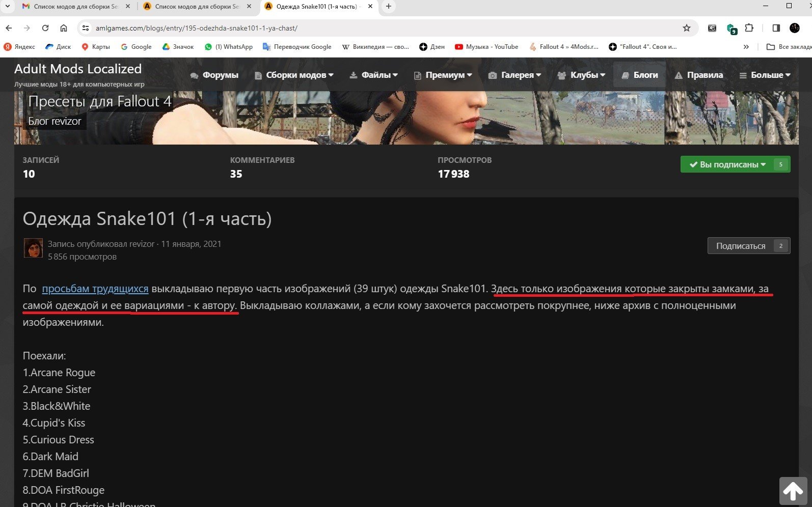Open browser side panel
812x507 pixels.
pyautogui.click(x=776, y=28)
